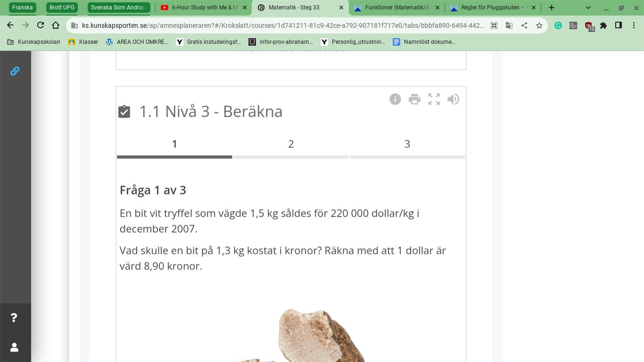Click the link icon in left sidebar
Image resolution: width=644 pixels, height=362 pixels.
[15, 71]
